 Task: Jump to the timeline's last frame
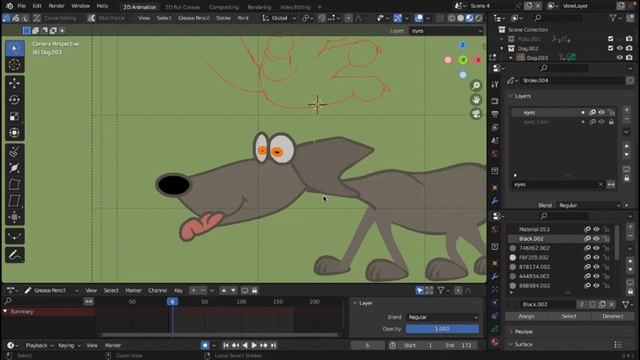pyautogui.click(x=273, y=345)
